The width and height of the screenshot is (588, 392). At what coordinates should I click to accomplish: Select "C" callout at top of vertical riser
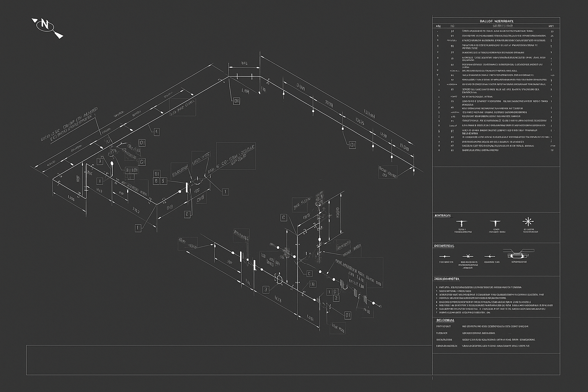(x=284, y=218)
